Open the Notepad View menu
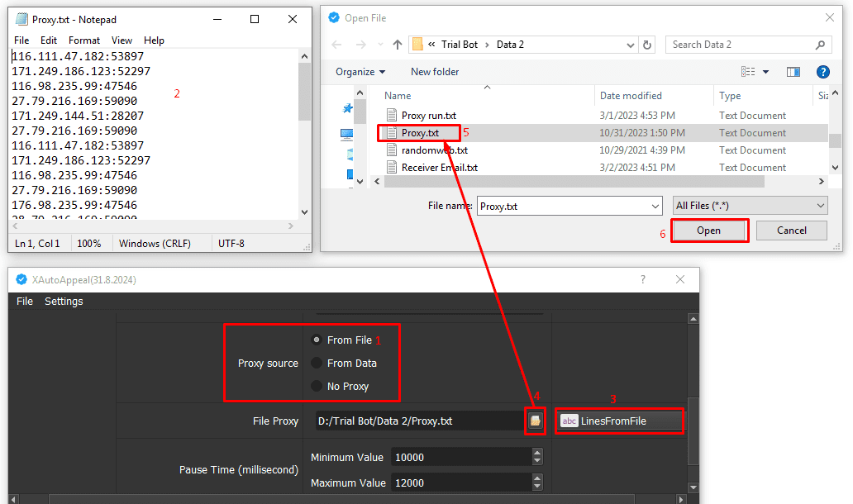 [x=122, y=40]
